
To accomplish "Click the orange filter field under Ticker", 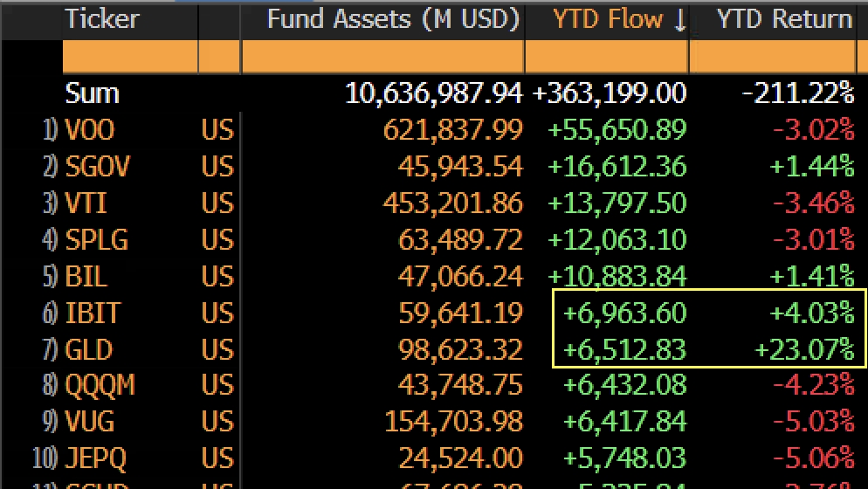I will (131, 58).
